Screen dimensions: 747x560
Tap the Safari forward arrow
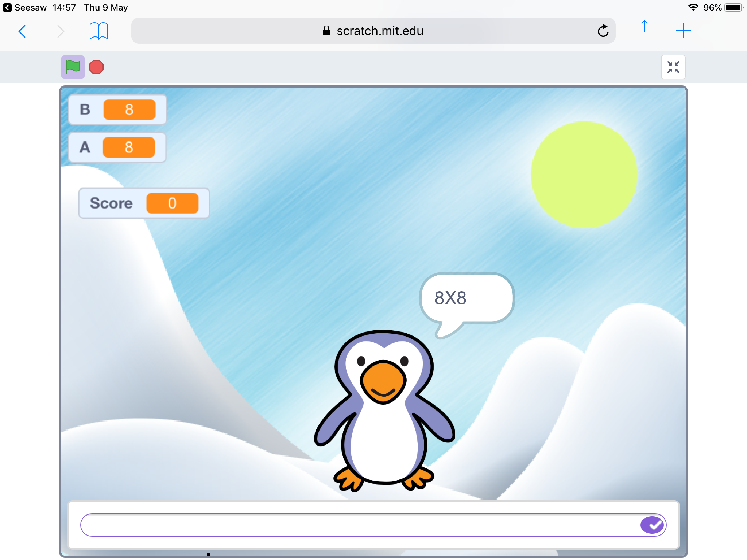tap(61, 31)
